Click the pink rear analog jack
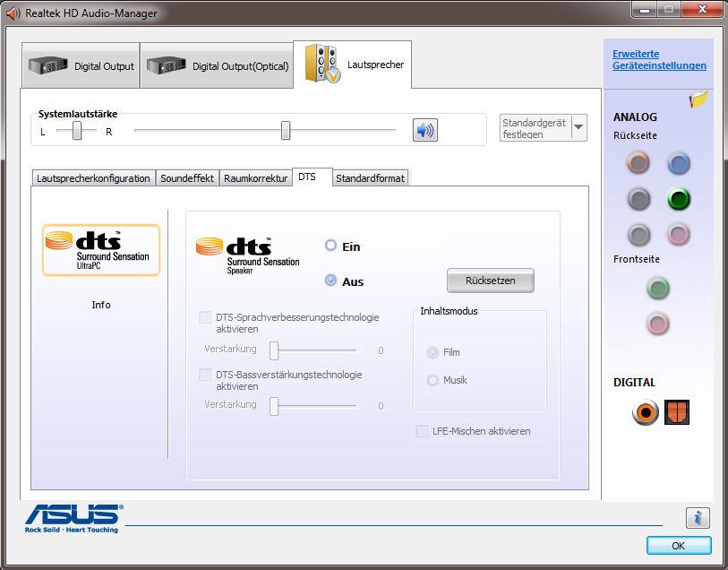The width and height of the screenshot is (728, 570). [679, 235]
